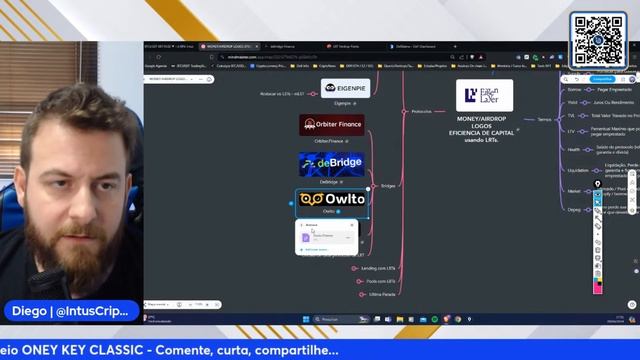Click the undo arrow in MindMeister top bar
Image resolution: width=640 pixels, height=360 pixels.
tap(576, 79)
